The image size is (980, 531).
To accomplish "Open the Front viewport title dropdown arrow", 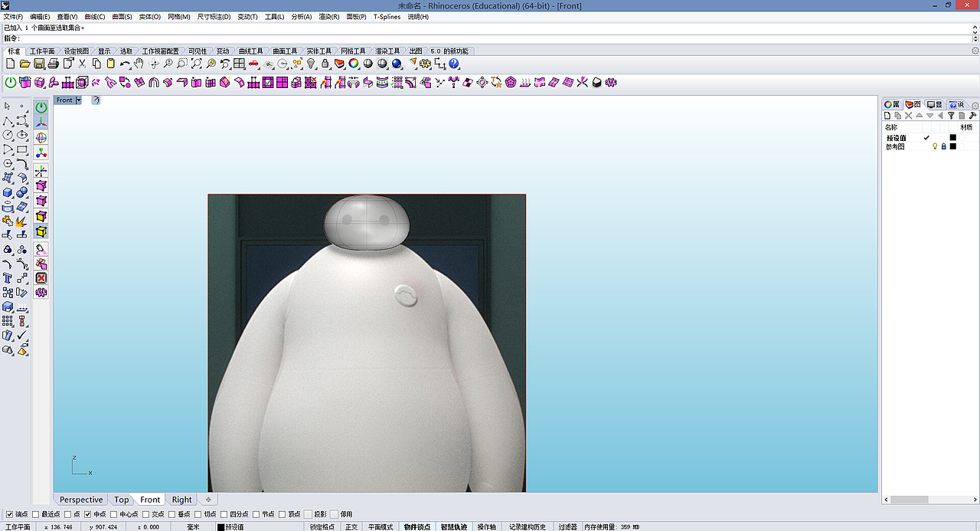I will 78,100.
